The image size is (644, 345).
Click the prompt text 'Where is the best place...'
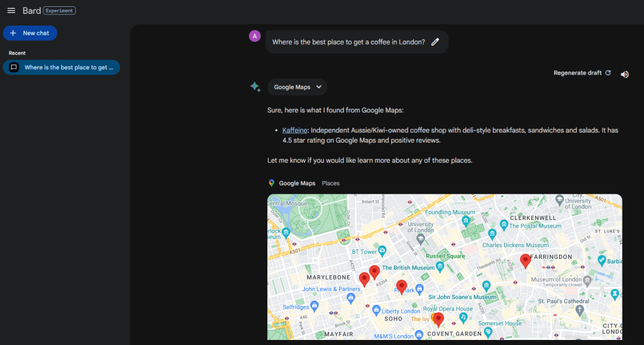(x=348, y=42)
